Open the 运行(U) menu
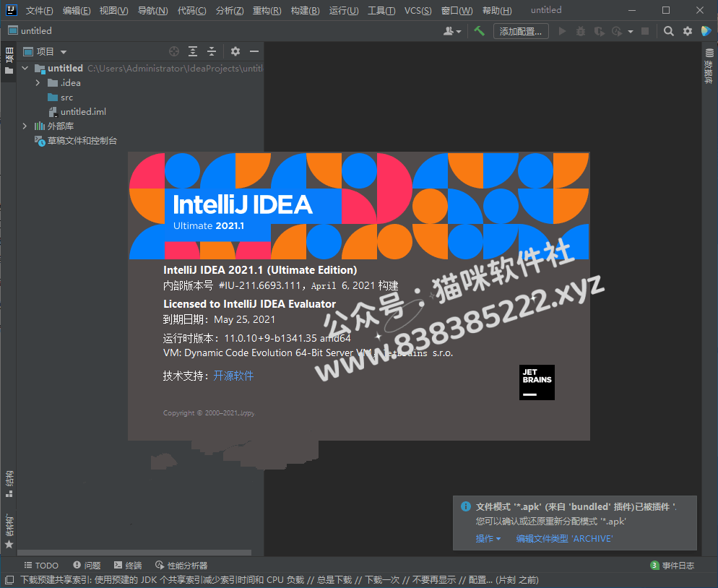Screen dimensions: 718x588 [x=344, y=11]
